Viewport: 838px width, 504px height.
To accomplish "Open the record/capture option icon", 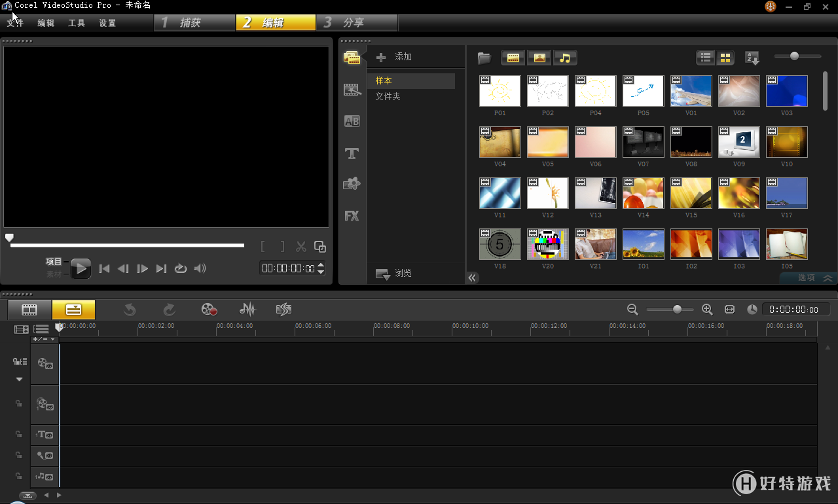I will pyautogui.click(x=209, y=310).
